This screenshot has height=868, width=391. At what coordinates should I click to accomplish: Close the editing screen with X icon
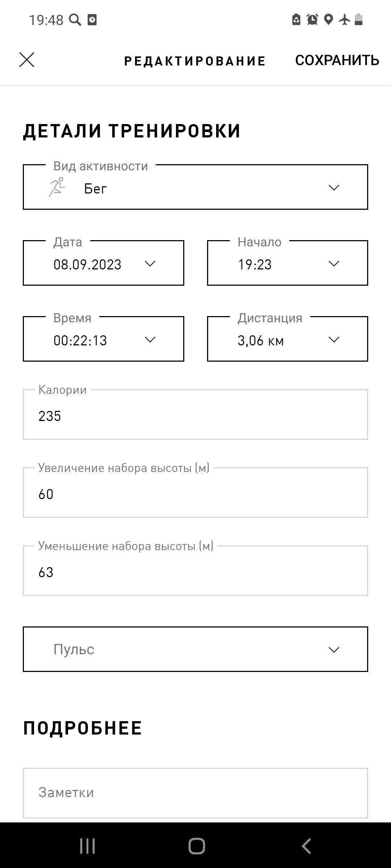point(27,60)
